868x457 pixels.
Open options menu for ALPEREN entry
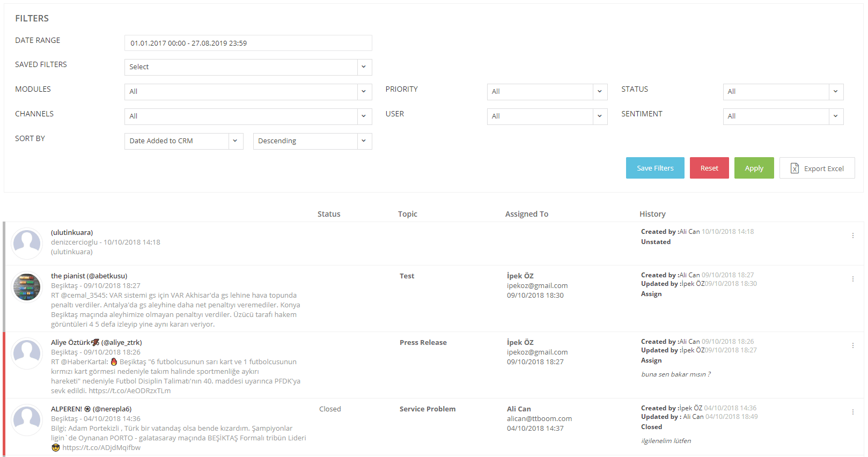852,412
